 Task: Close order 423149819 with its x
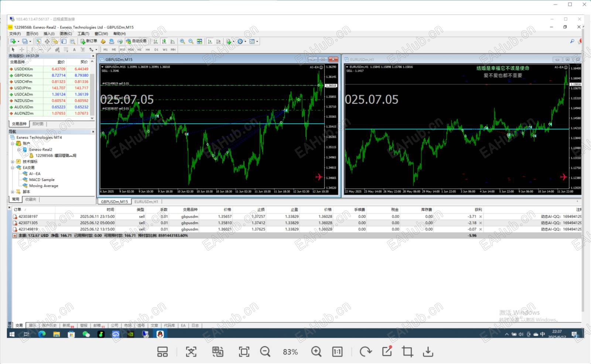pos(481,229)
